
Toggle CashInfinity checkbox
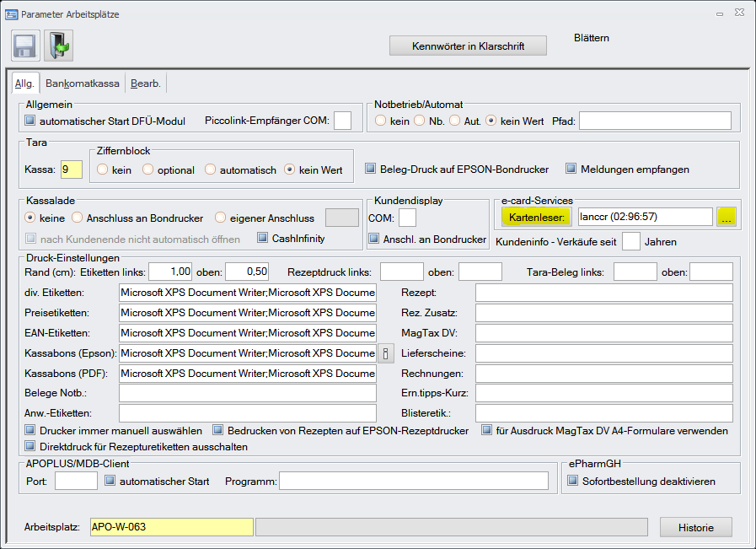262,239
